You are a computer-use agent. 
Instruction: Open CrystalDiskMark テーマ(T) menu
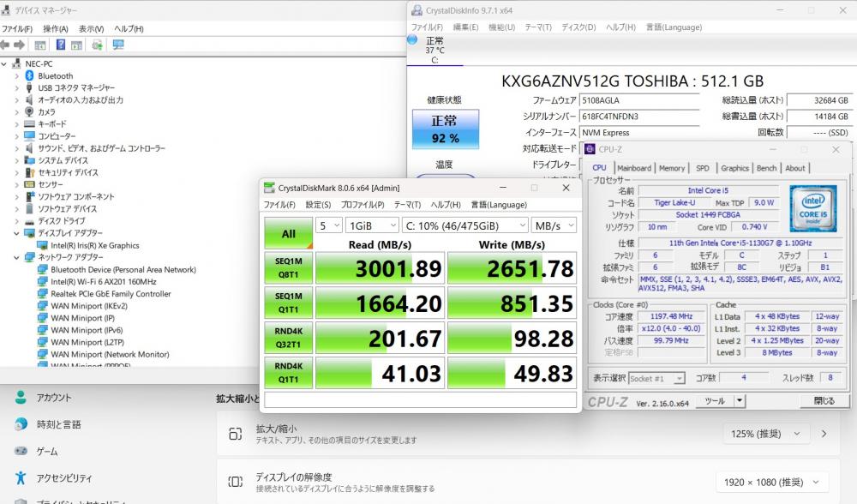407,205
